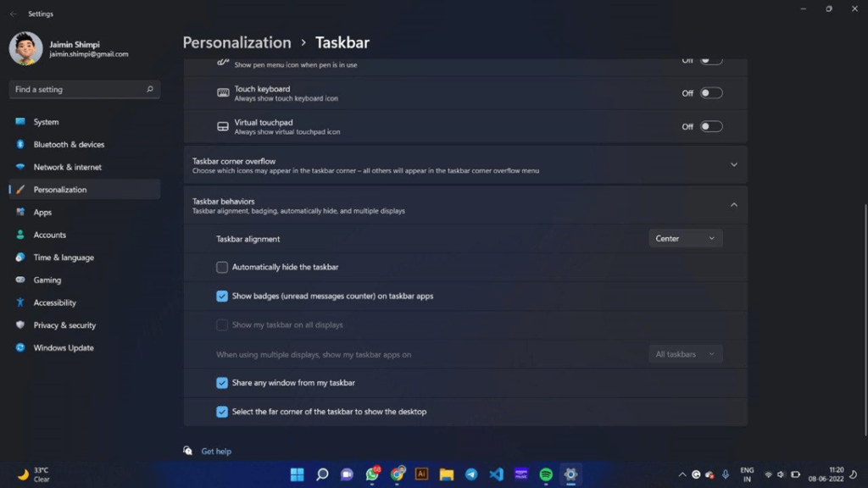Viewport: 868px width, 488px height.
Task: Open Apps settings
Action: click(85, 213)
